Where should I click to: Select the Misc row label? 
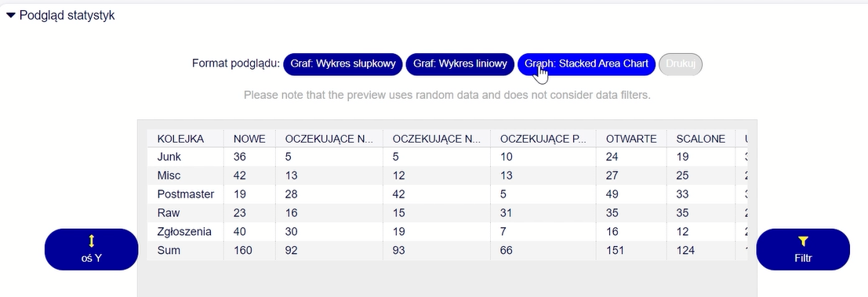(x=169, y=176)
